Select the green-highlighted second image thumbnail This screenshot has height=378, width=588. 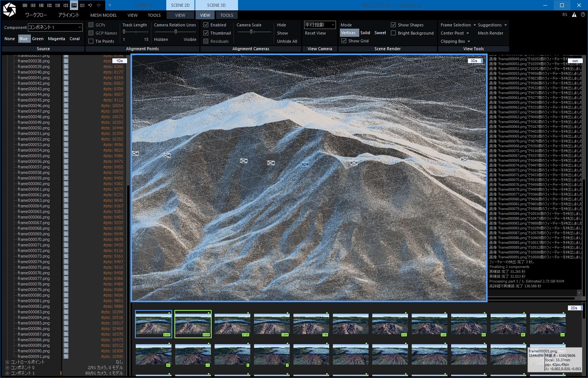pyautogui.click(x=193, y=324)
